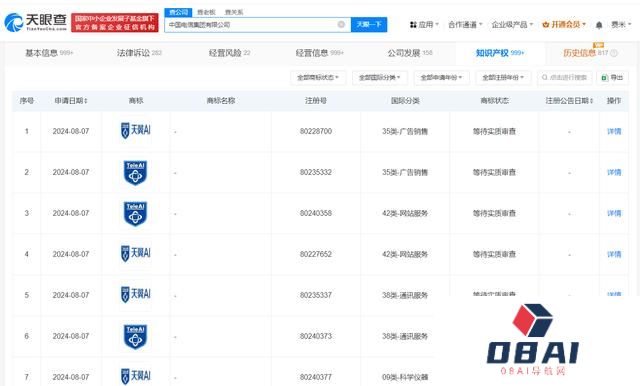Click the Tianyancha logo
The image size is (640, 386).
pos(36,22)
